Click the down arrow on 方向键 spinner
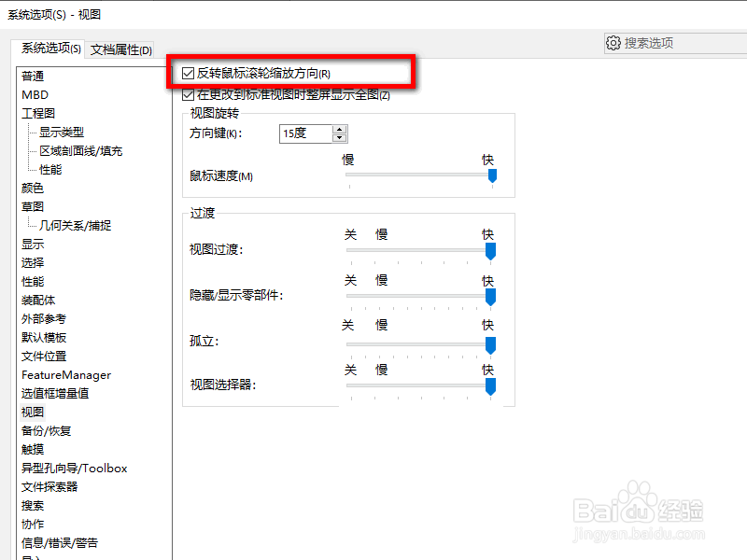Viewport: 747px width, 560px height. coord(338,138)
